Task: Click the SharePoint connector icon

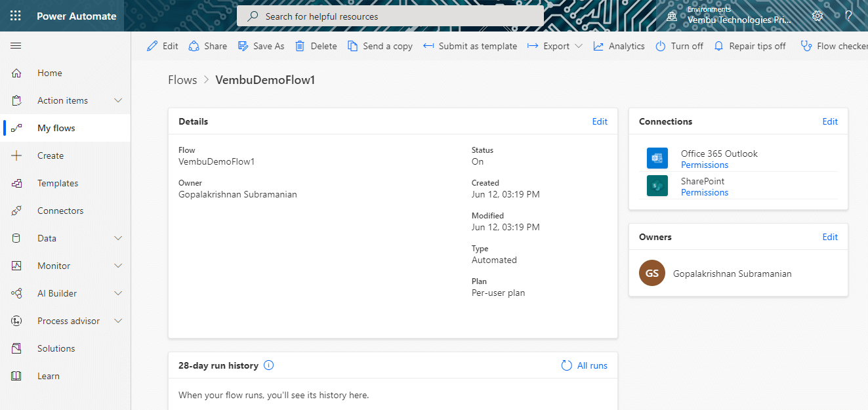Action: click(657, 186)
